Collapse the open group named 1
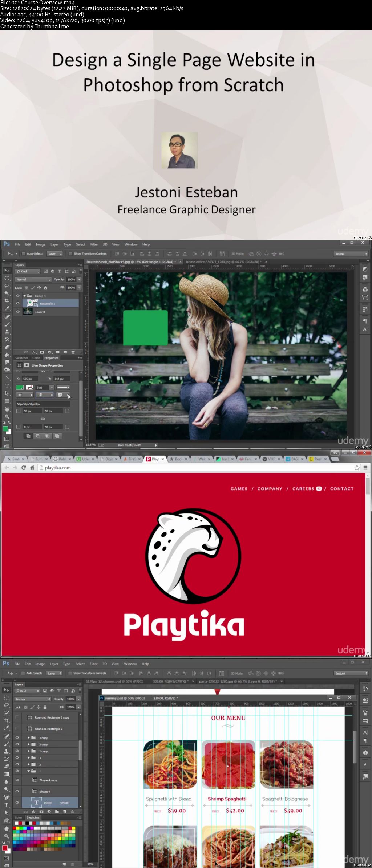This screenshot has width=372, height=868. (29, 771)
